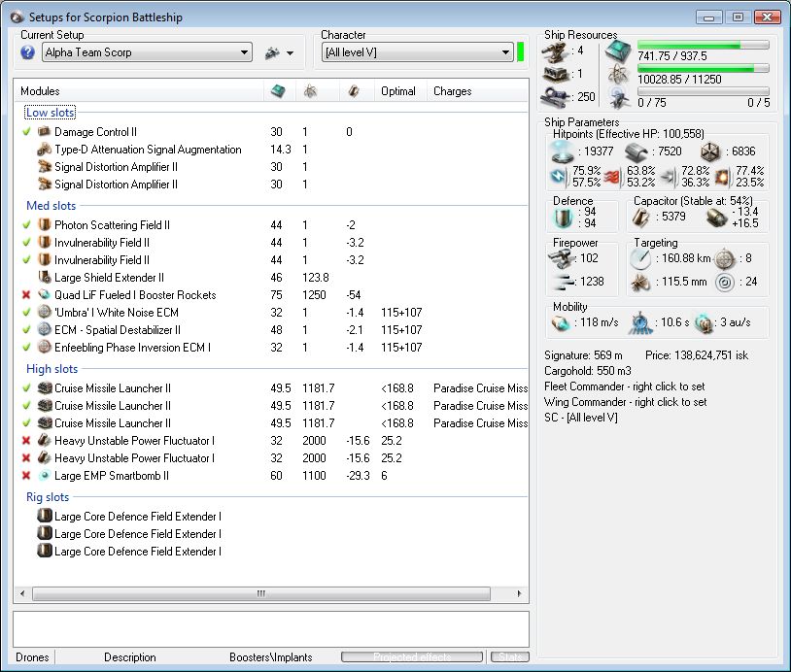This screenshot has height=672, width=791.
Task: Click the Optimal column header
Action: [398, 91]
